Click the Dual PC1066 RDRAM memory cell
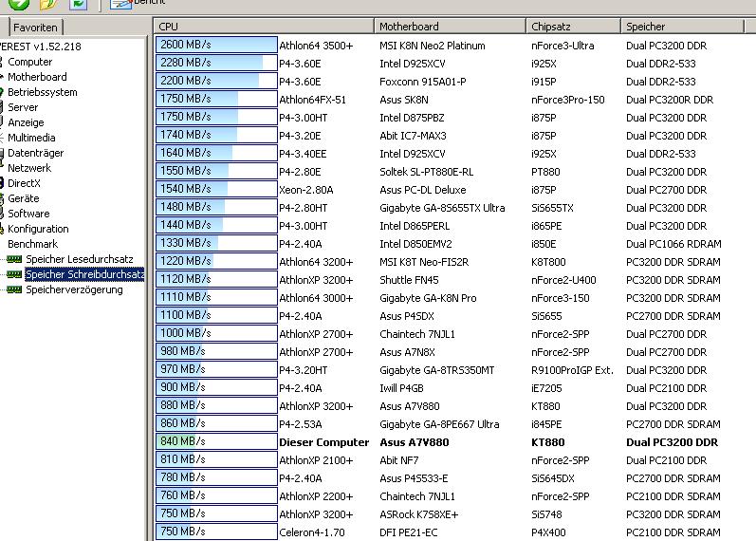This screenshot has width=756, height=541. click(673, 244)
